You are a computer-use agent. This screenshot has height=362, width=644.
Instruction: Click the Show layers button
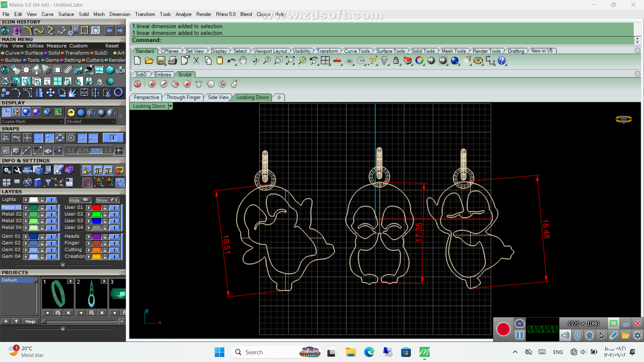click(107, 200)
